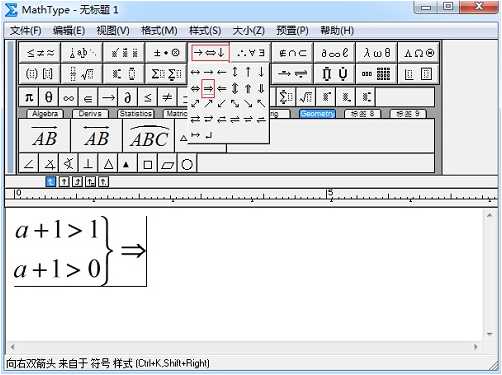Open the 文件(F) menu
Screen dimensions: 502x375
26,31
